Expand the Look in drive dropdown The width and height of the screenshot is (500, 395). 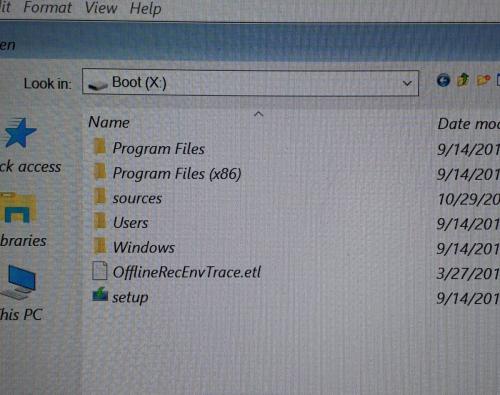pos(407,83)
